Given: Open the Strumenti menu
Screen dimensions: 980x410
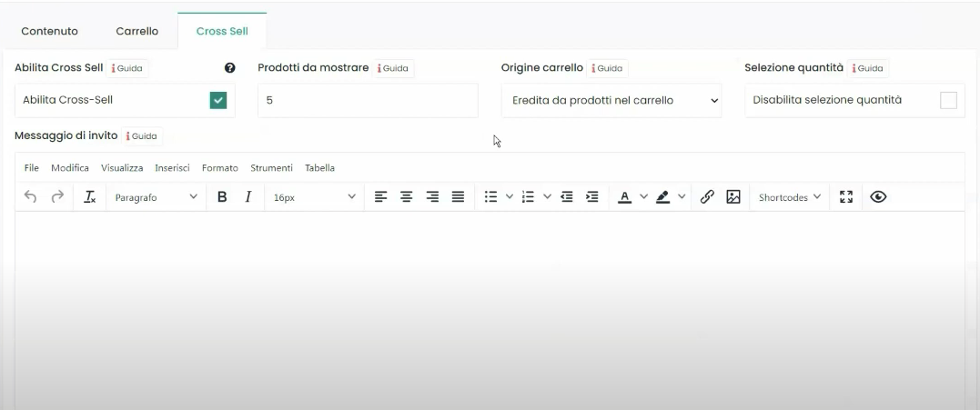Looking at the screenshot, I should pos(271,168).
